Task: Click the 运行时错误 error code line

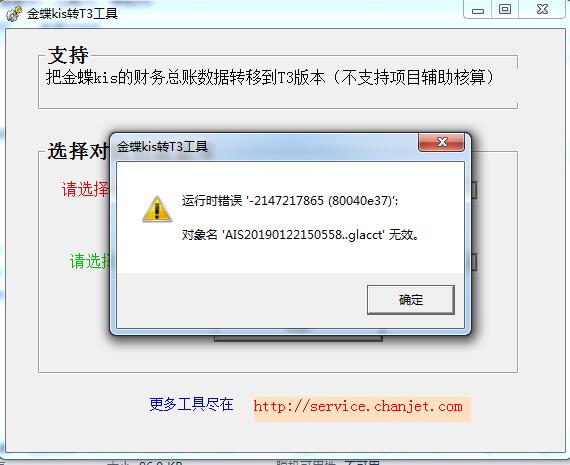Action: pyautogui.click(x=290, y=201)
